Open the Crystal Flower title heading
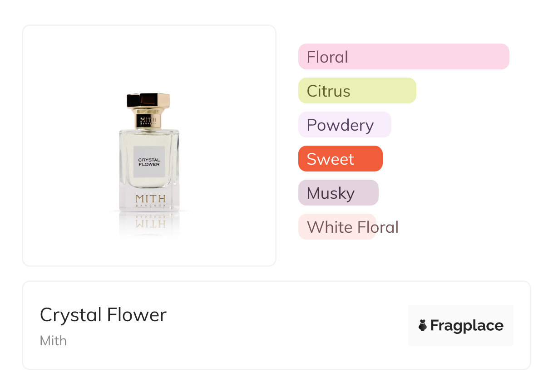The height and width of the screenshot is (392, 553). [x=103, y=315]
